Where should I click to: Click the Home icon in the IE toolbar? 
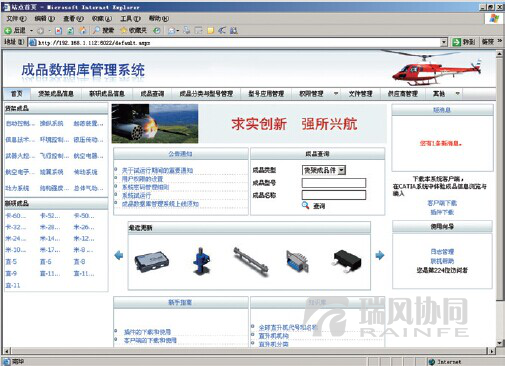pyautogui.click(x=83, y=31)
